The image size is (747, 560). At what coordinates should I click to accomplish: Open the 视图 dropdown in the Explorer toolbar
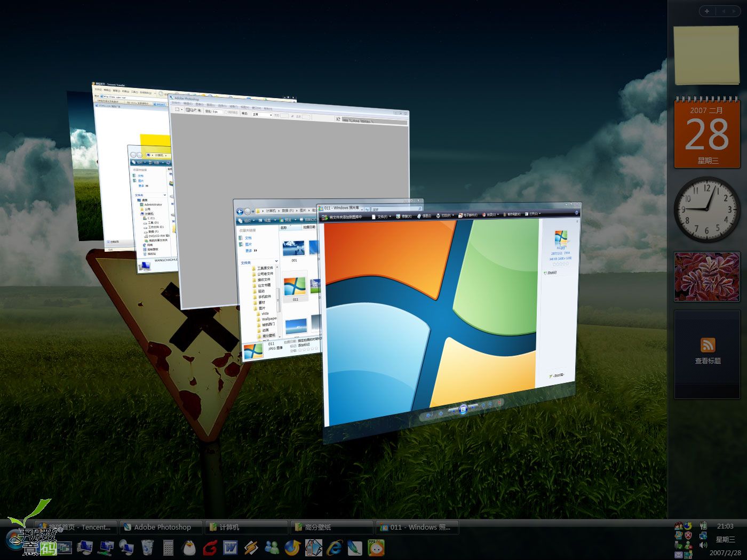pos(267,220)
